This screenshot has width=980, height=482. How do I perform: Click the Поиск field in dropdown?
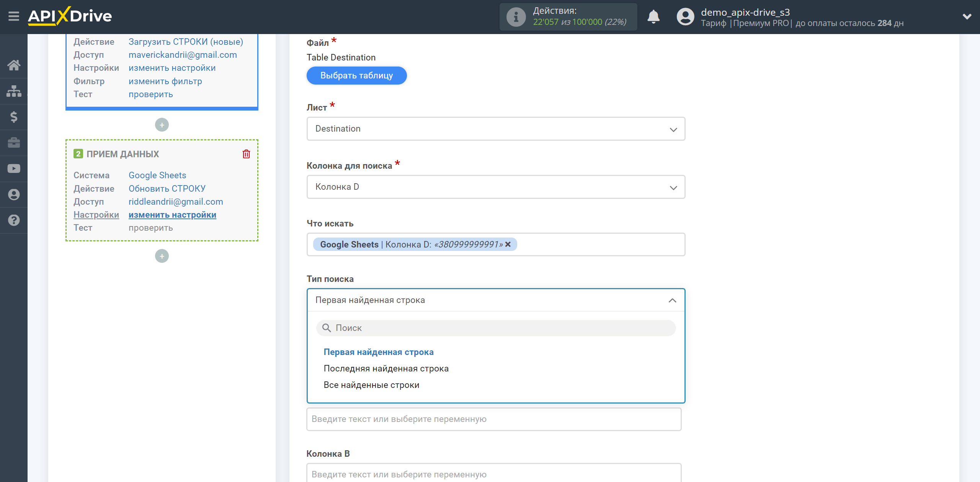point(496,328)
